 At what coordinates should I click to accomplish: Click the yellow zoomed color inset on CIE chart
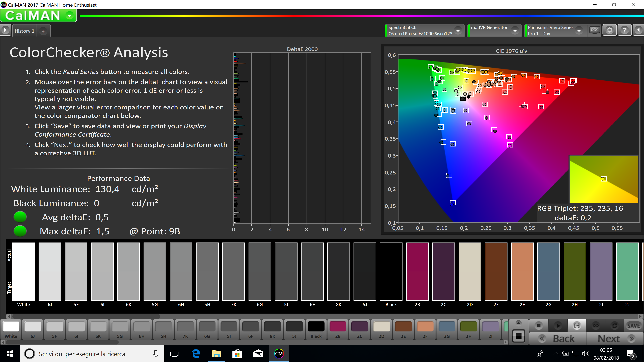coord(604,179)
